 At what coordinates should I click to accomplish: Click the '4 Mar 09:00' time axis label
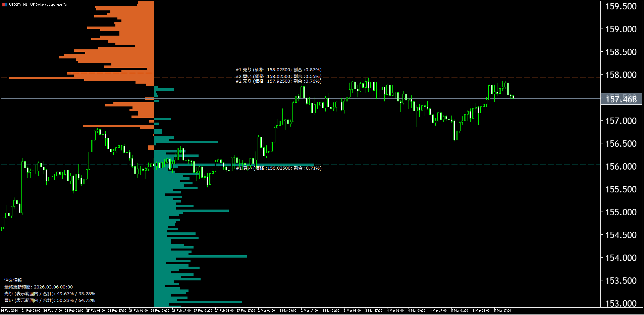click(x=417, y=311)
